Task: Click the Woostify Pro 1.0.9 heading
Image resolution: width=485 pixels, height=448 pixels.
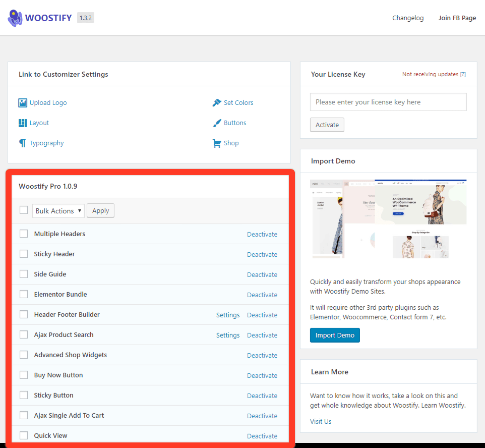Action: tap(48, 186)
